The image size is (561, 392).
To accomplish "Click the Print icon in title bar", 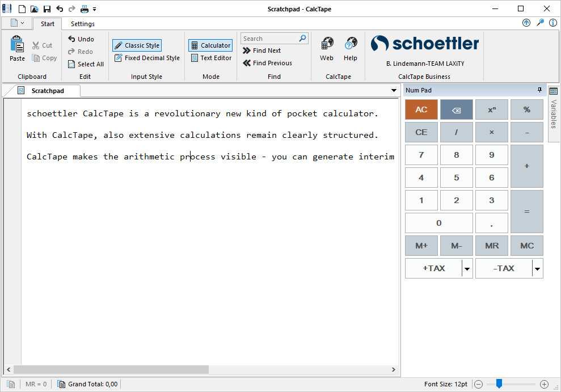I will [85, 9].
